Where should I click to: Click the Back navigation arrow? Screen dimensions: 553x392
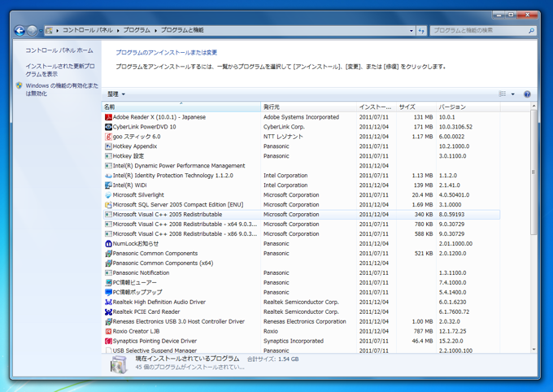coord(20,31)
